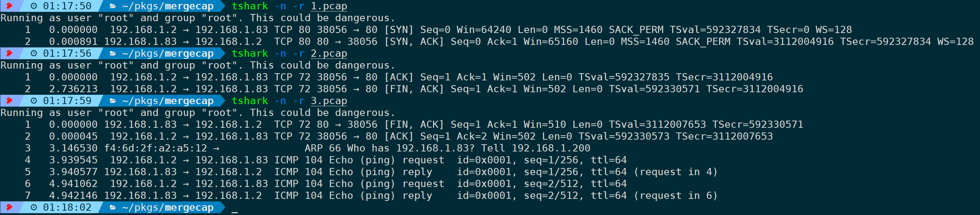Click the first Echo (ping) request line
Screen dimensions: 980x215
point(326,160)
